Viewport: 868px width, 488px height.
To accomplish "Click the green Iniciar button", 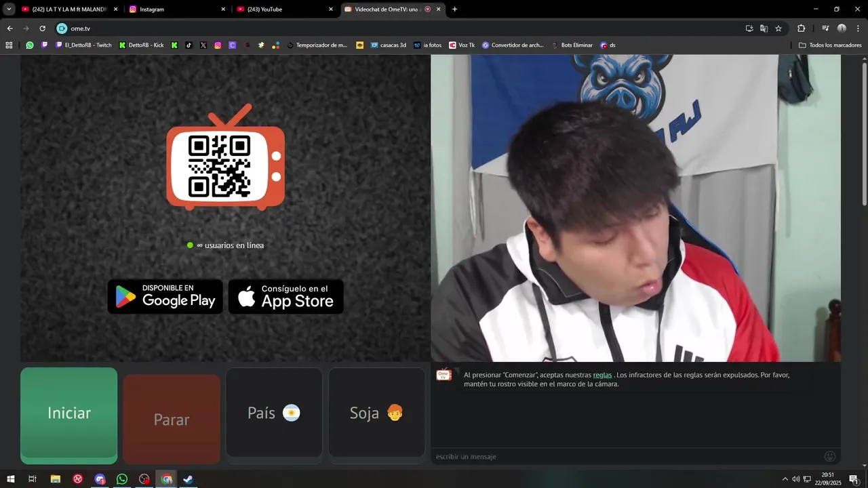I will point(68,415).
